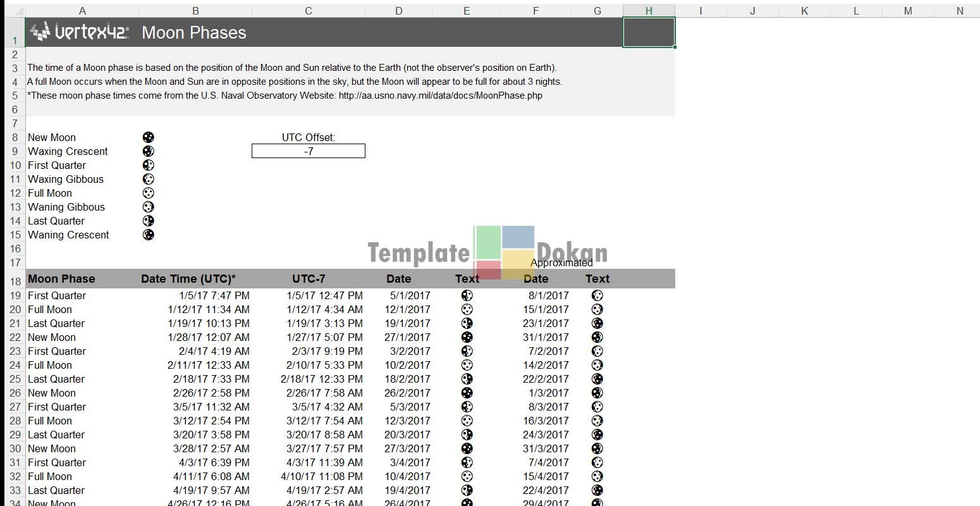Select the Last Quarter legend moon icon
This screenshot has height=506, width=980.
(x=148, y=221)
